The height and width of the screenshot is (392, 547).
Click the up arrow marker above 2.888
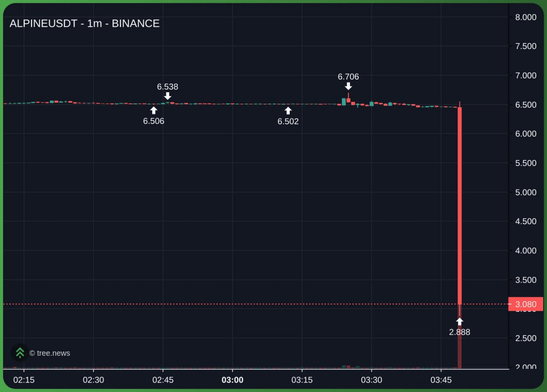point(459,321)
